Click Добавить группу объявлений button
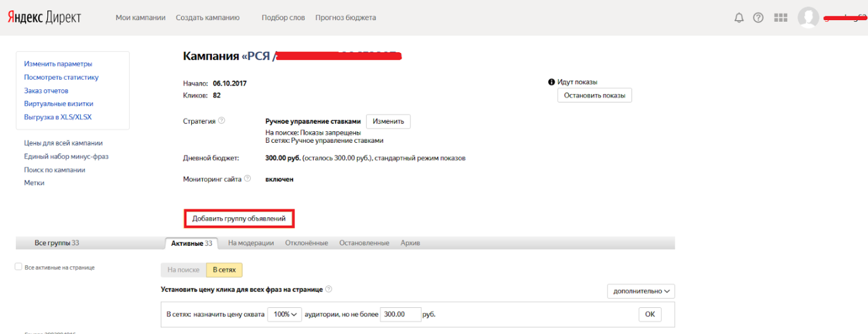This screenshot has height=334, width=868. pyautogui.click(x=239, y=218)
